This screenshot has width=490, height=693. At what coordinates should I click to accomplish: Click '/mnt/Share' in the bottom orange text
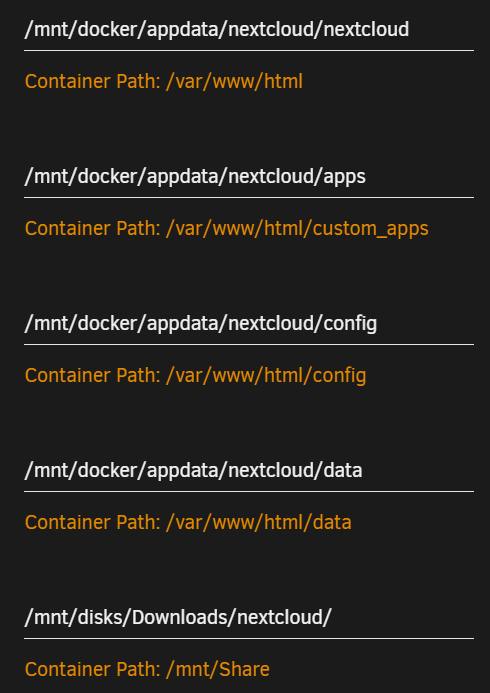pos(218,670)
